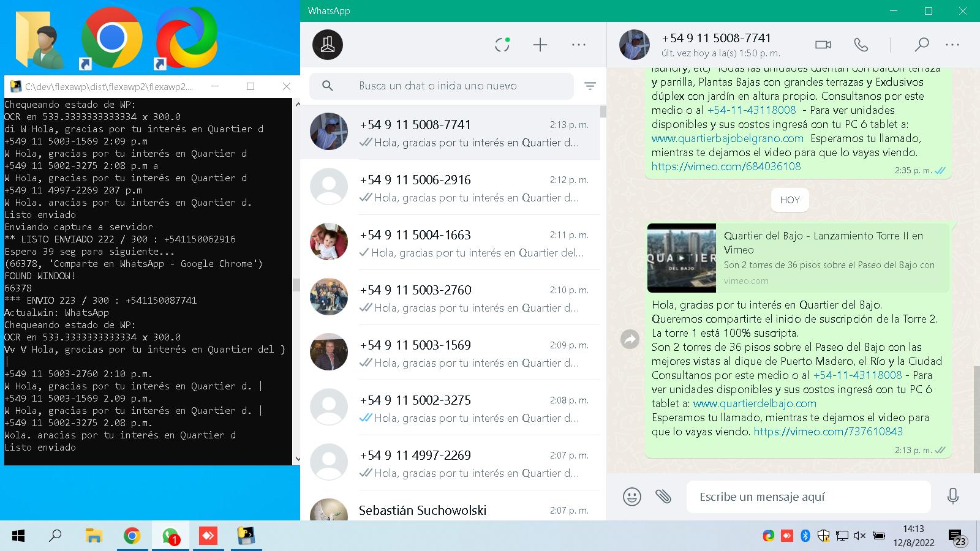Click the AnyDesk tray icon
The image size is (980, 551).
pos(787,536)
